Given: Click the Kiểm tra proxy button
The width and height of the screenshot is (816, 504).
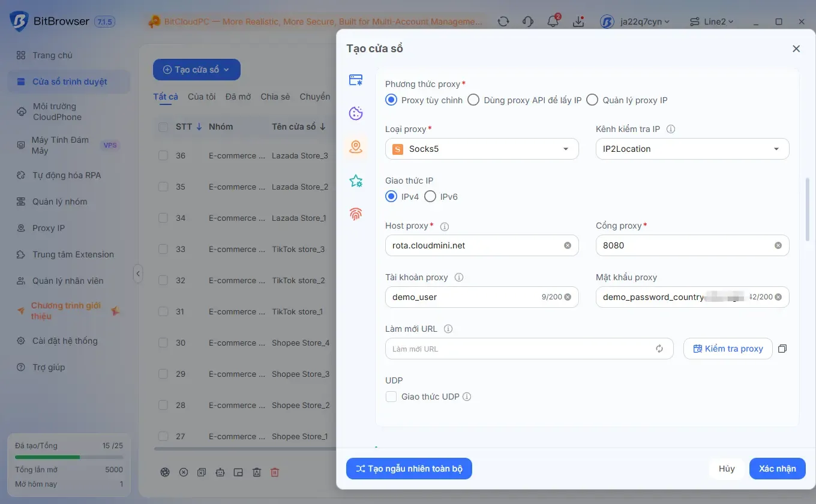Looking at the screenshot, I should click(728, 349).
